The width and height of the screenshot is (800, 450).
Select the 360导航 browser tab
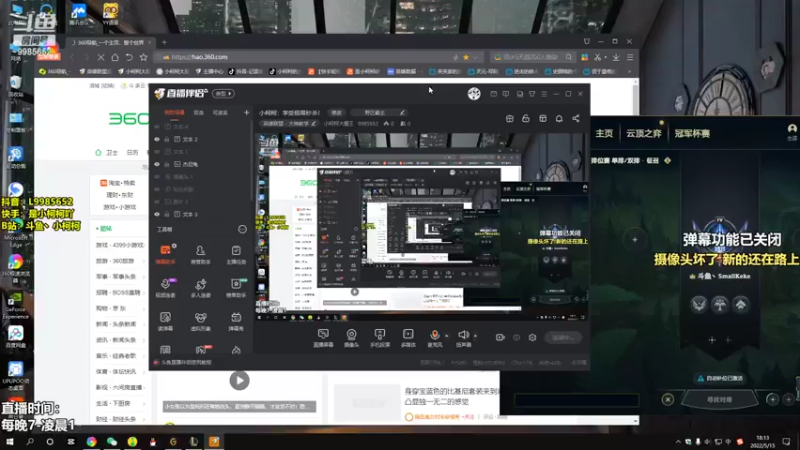[x=109, y=43]
